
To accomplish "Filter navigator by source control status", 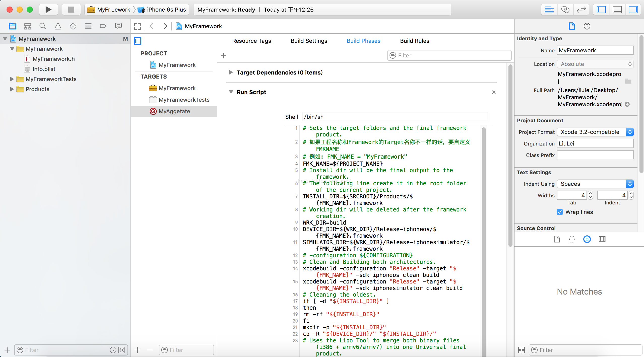I will coord(122,350).
